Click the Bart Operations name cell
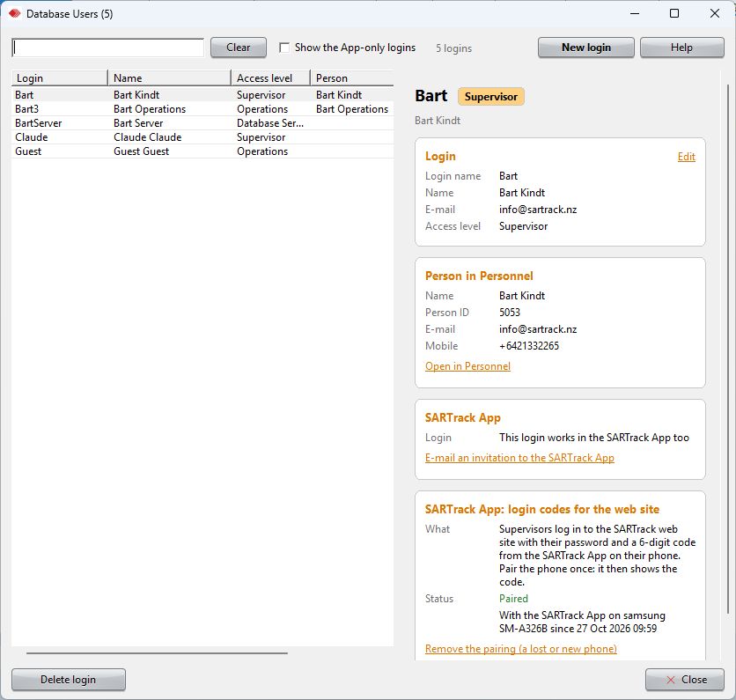 (150, 109)
